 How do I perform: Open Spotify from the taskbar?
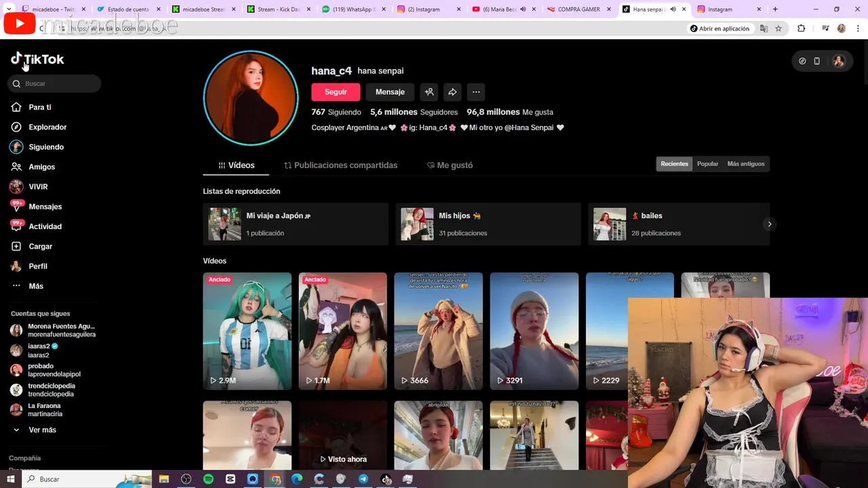(208, 479)
